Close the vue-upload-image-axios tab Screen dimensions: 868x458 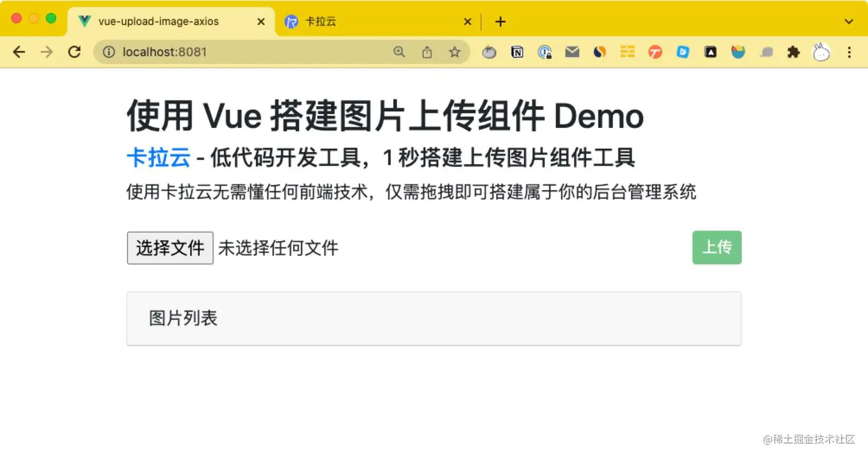[x=261, y=22]
